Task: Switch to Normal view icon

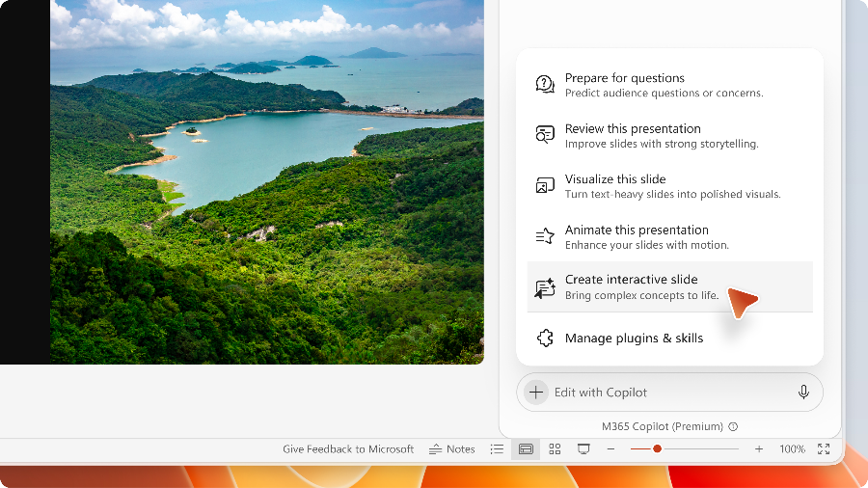Action: tap(526, 449)
